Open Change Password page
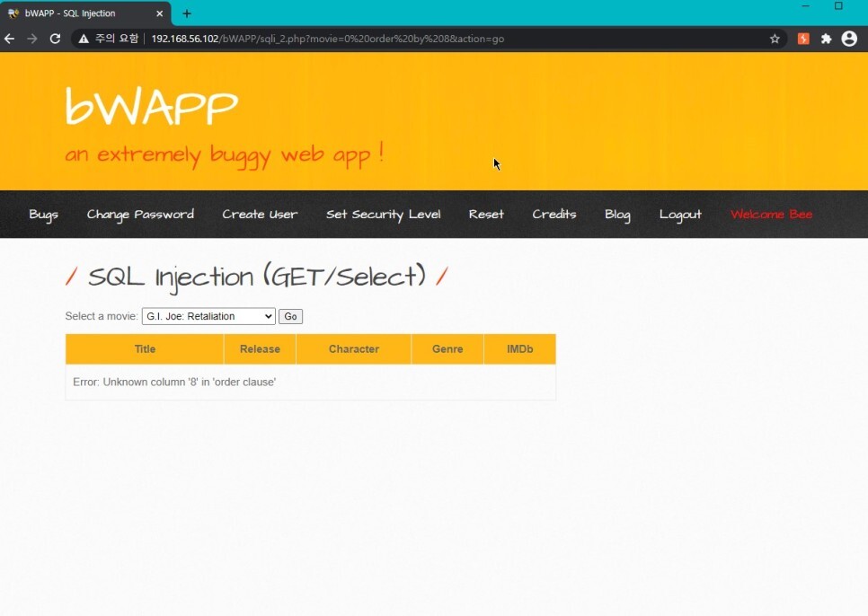Image resolution: width=868 pixels, height=616 pixels. coord(140,215)
